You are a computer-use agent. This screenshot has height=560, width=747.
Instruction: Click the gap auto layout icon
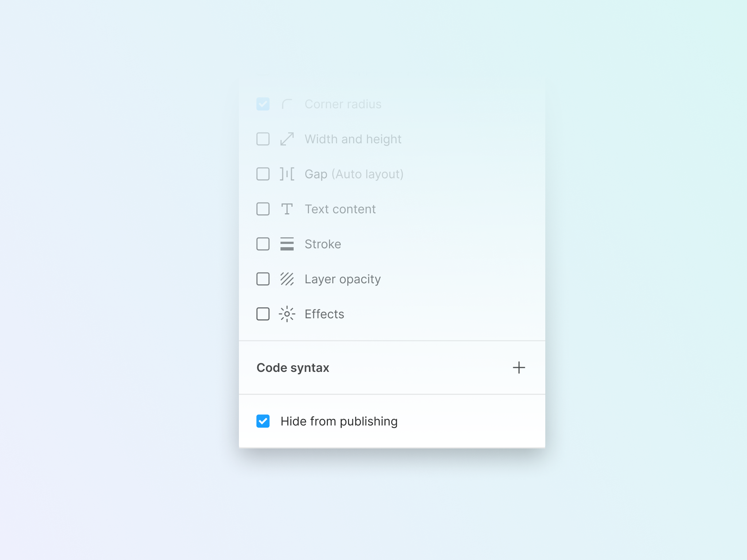click(286, 174)
